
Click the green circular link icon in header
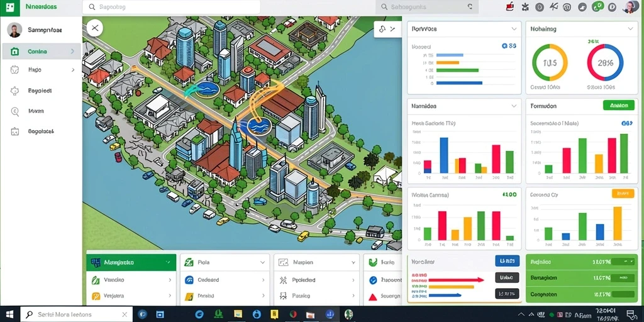tap(597, 6)
